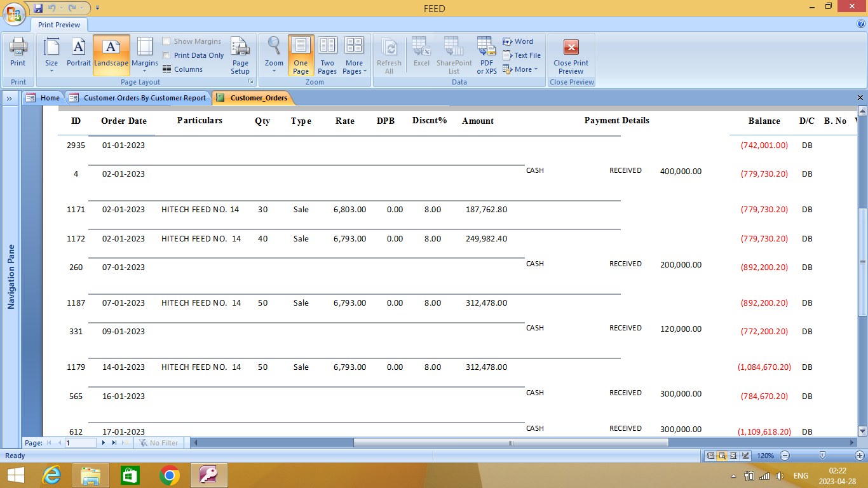Open Windows Store from taskbar
This screenshot has height=488, width=868.
tap(130, 475)
